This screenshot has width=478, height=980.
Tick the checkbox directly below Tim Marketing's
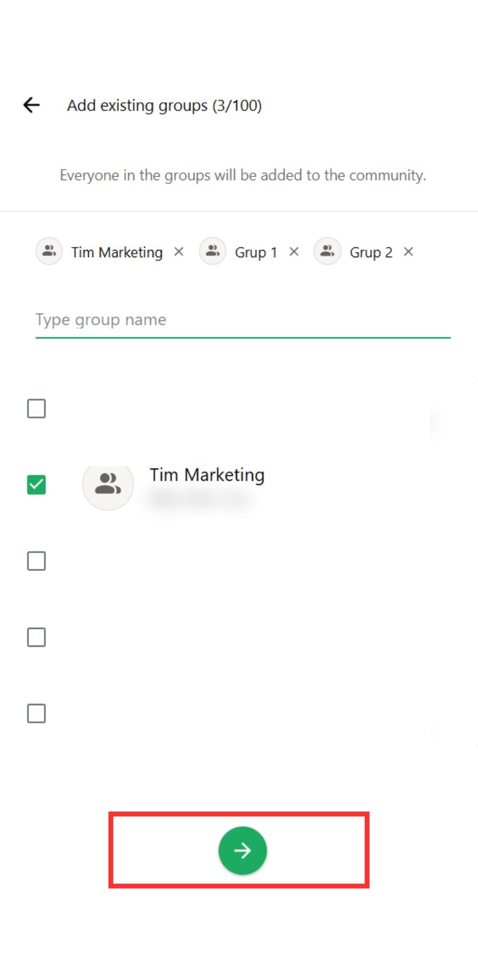point(37,561)
